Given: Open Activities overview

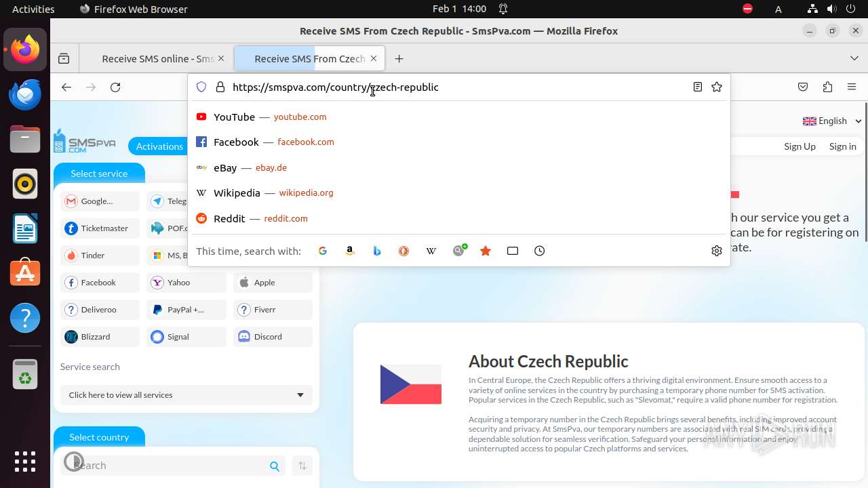Looking at the screenshot, I should click(33, 9).
